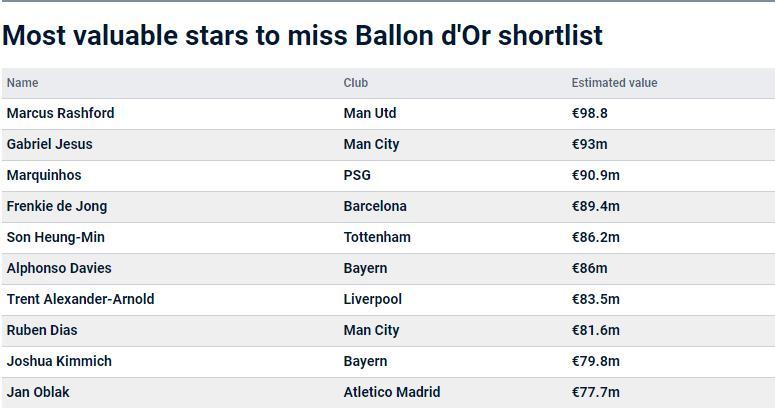Viewport: 775px width, 410px height.
Task: Open the Frenkie de Jong entry
Action: point(57,206)
